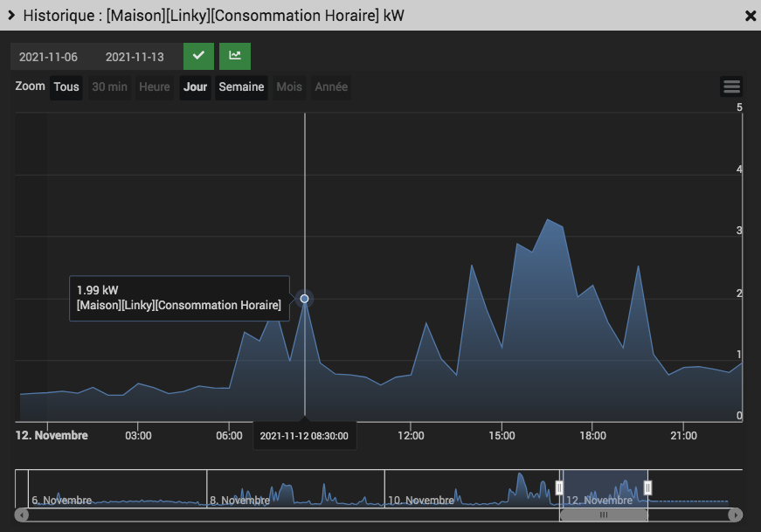
Task: Choose the 30 min zoom range
Action: (x=110, y=87)
